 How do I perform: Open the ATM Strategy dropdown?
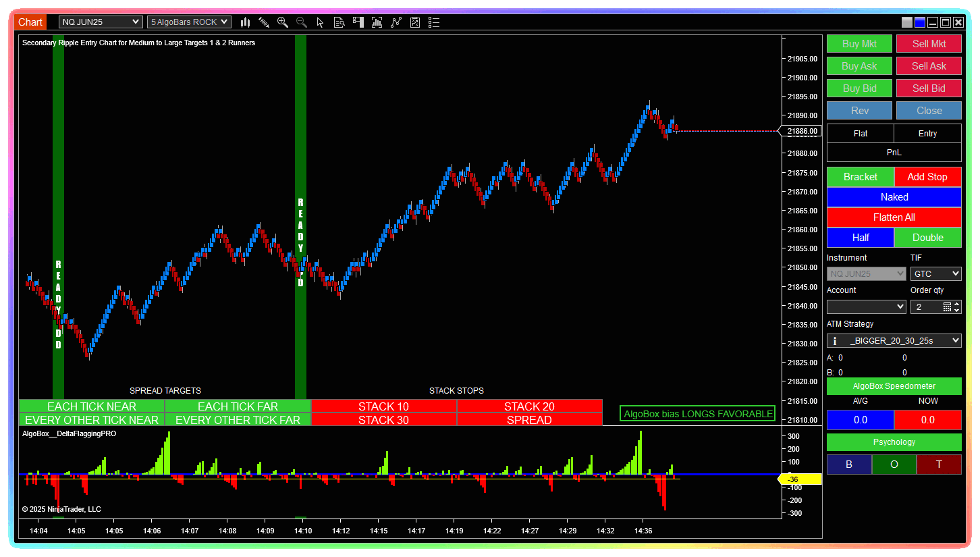click(894, 341)
